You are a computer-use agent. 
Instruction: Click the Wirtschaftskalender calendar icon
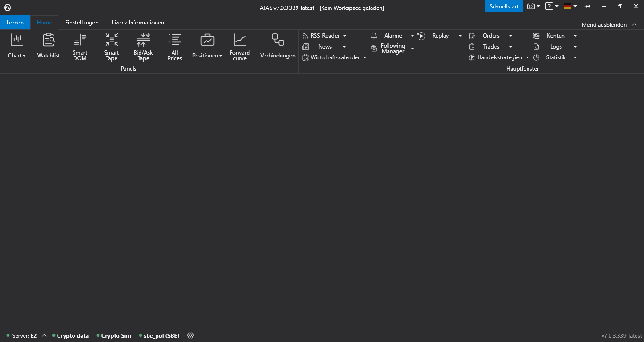[x=305, y=57]
